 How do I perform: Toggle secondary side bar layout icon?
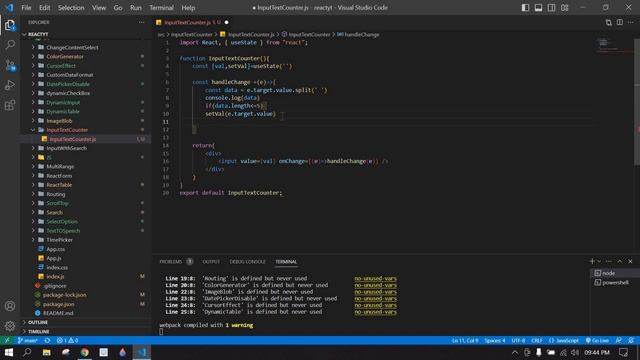[x=551, y=8]
